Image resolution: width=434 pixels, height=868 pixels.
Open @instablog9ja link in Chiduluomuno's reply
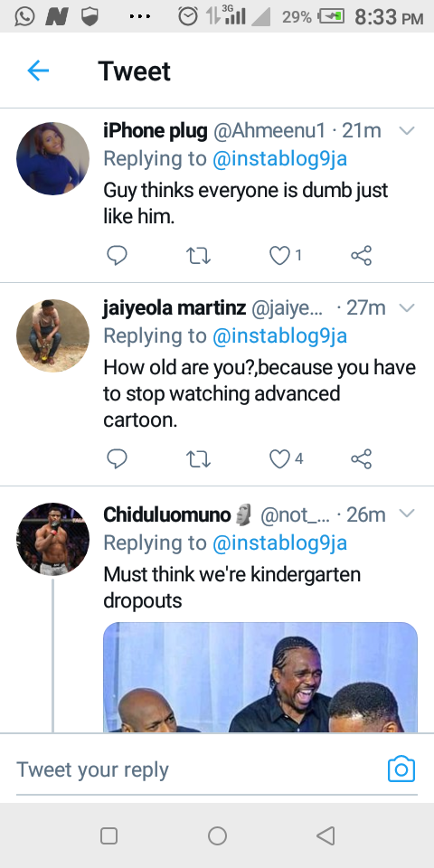279,543
